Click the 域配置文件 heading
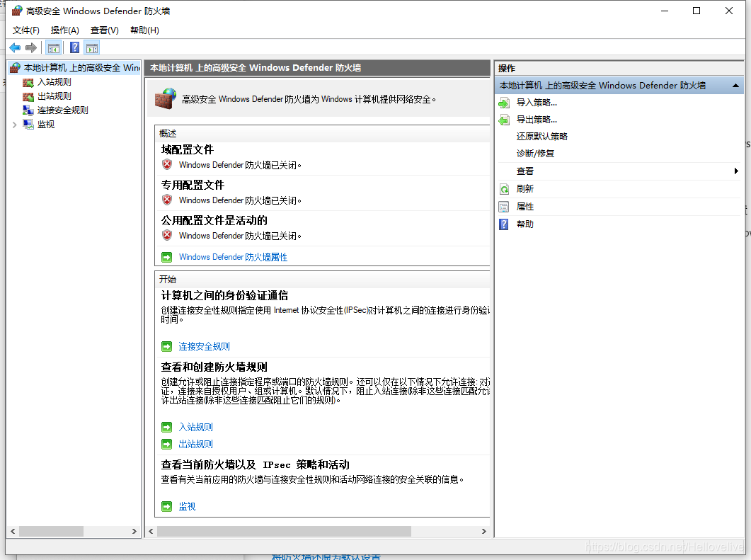This screenshot has height=560, width=751. [x=188, y=150]
